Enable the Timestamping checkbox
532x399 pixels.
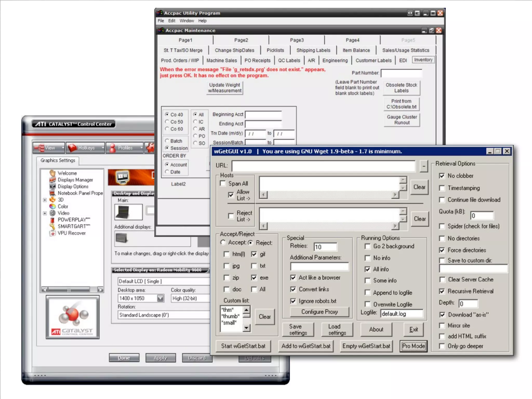point(442,188)
